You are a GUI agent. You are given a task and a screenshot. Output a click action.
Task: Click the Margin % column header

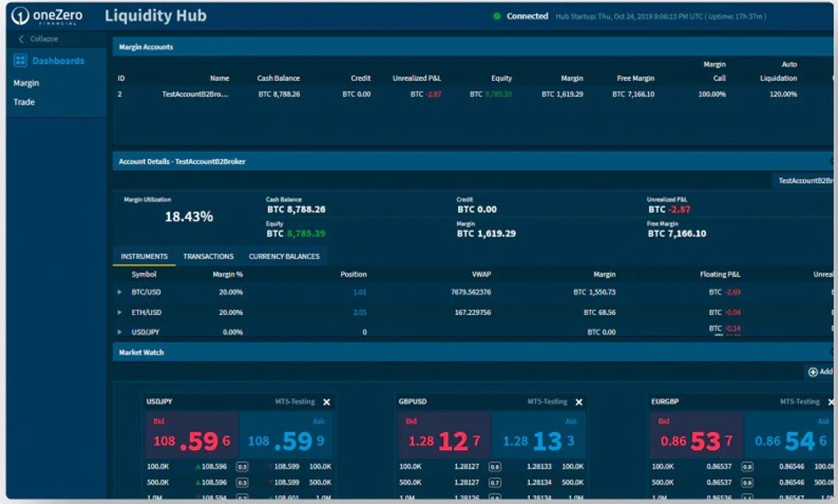pos(227,274)
